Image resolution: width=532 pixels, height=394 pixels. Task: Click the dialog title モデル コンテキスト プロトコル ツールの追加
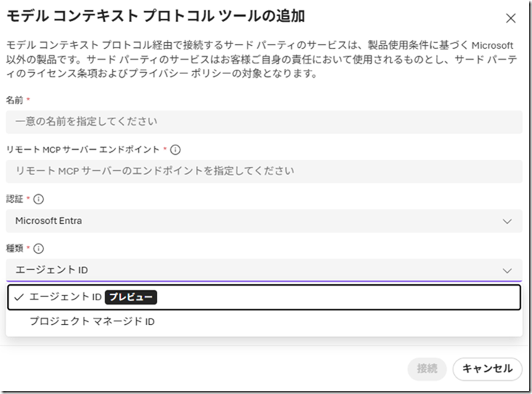pos(155,16)
